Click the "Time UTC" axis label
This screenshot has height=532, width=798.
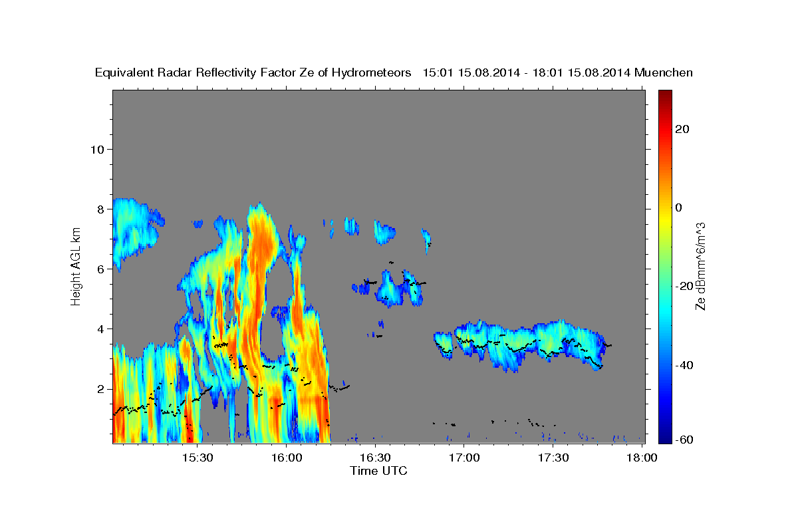[378, 471]
